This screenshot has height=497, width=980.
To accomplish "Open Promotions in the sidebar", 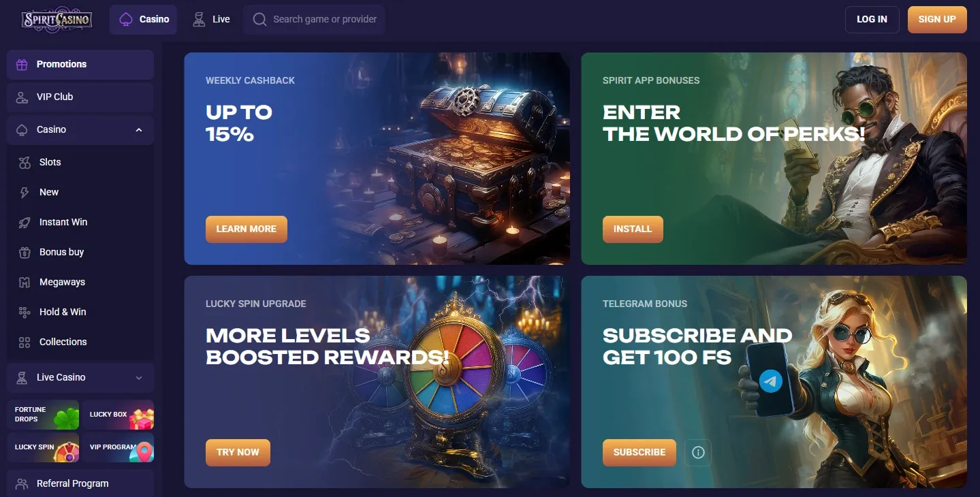I will point(80,64).
